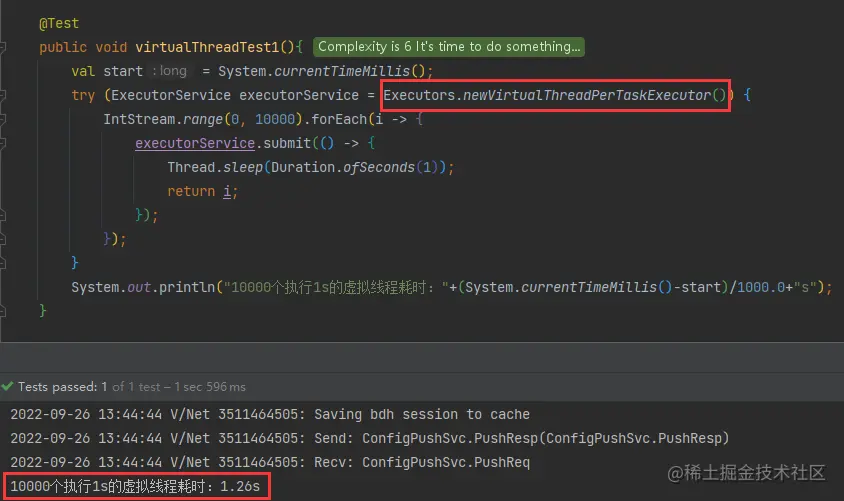Click System.out.println call

[x=143, y=287]
